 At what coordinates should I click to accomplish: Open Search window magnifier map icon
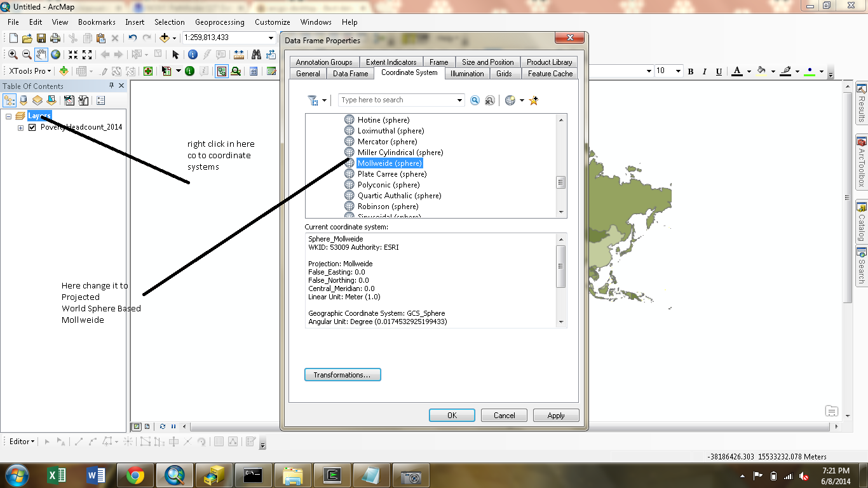236,71
